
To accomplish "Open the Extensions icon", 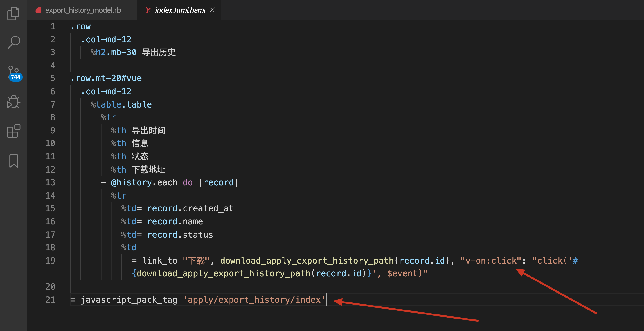I will tap(13, 131).
